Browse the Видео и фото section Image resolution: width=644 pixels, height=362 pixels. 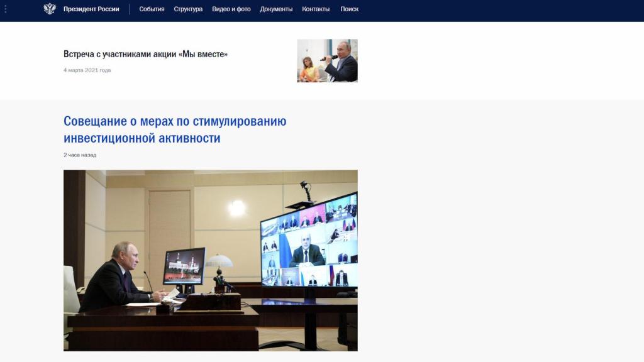click(231, 9)
